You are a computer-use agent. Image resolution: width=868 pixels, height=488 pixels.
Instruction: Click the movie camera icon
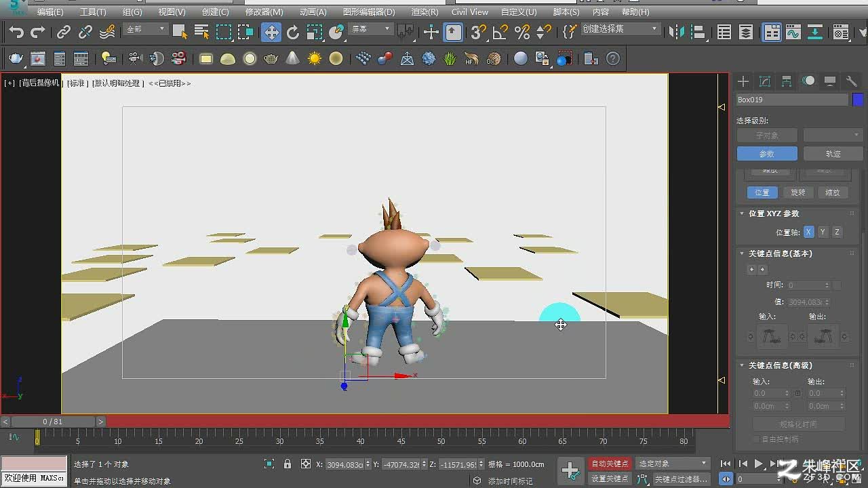(x=136, y=59)
